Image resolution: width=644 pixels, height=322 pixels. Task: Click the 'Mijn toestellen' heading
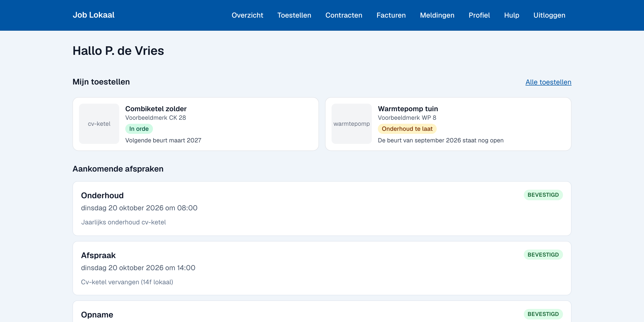(101, 82)
